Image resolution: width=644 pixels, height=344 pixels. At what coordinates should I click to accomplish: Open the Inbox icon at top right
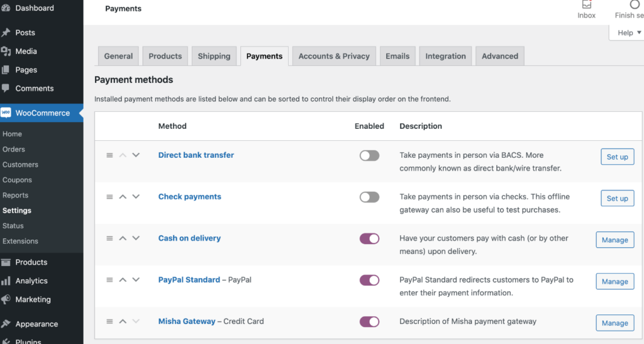587,4
